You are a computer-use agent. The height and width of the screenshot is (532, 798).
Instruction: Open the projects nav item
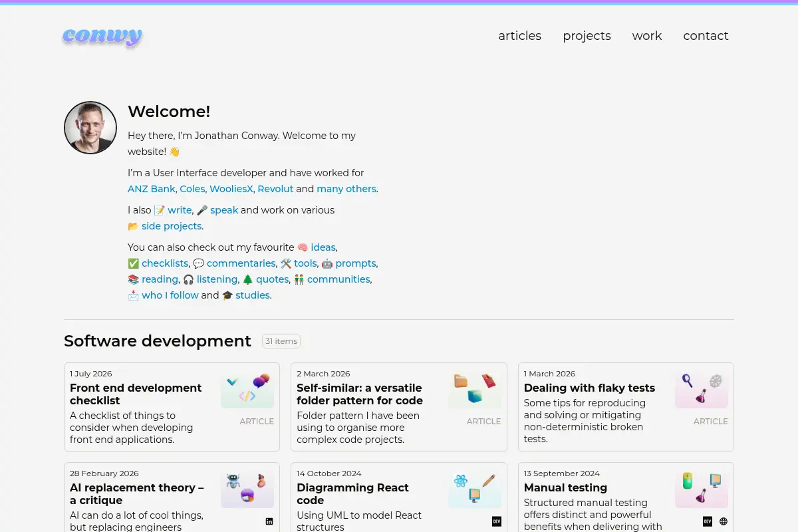[587, 36]
